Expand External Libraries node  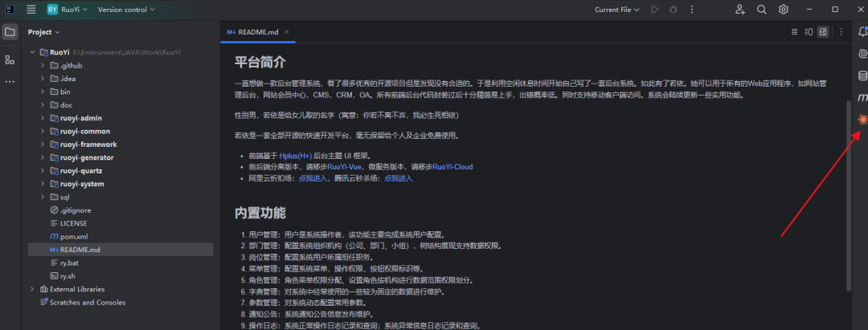coord(32,289)
